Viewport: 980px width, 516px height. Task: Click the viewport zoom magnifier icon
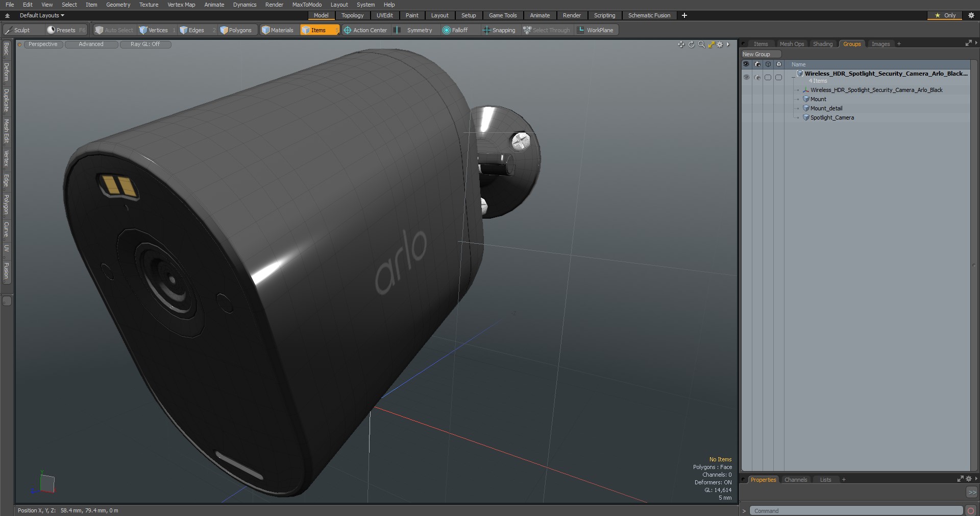point(701,44)
